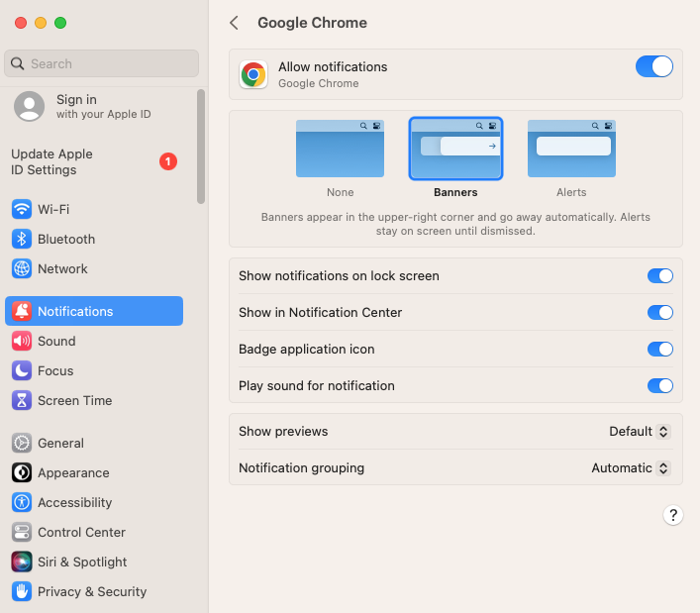Click the red badge showing 1
The width and height of the screenshot is (700, 613).
(168, 161)
